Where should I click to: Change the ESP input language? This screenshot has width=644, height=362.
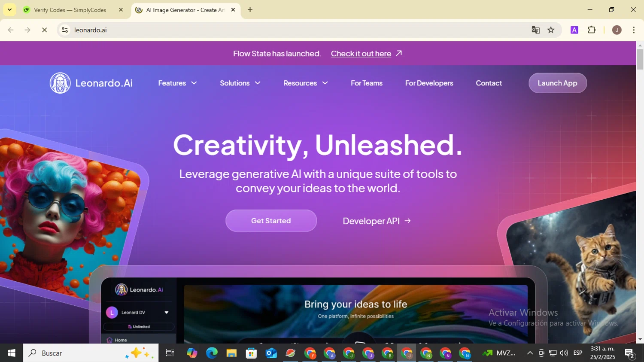click(578, 353)
